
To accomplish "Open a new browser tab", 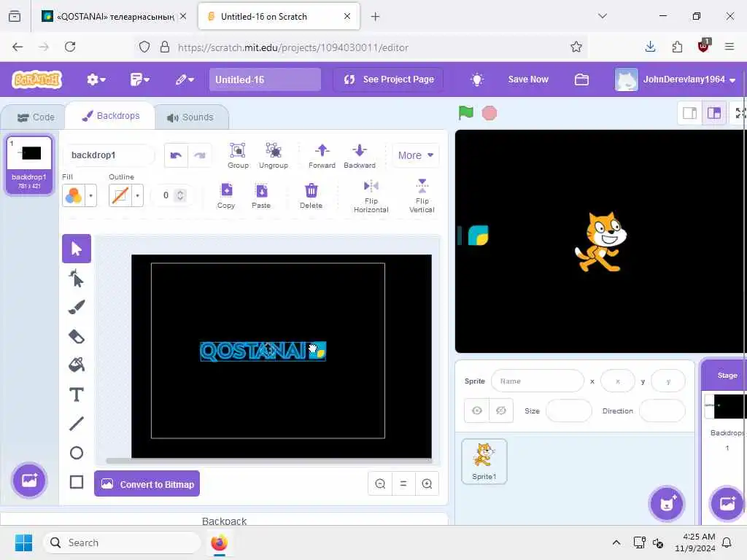I will 376,17.
